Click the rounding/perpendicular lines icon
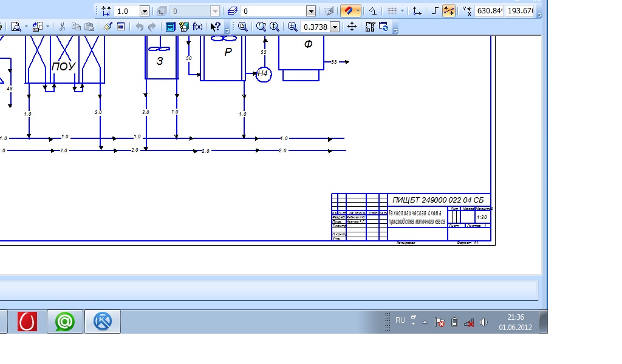 372,11
